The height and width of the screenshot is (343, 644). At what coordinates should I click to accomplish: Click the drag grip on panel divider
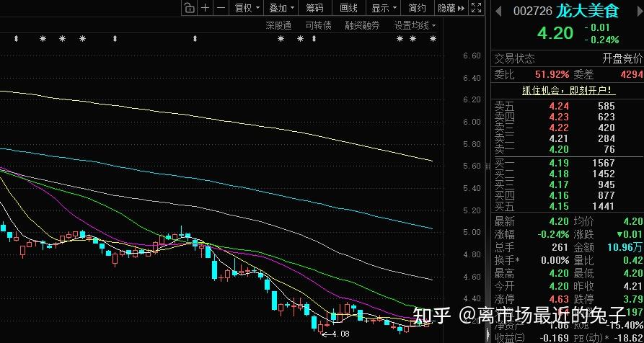(x=488, y=166)
